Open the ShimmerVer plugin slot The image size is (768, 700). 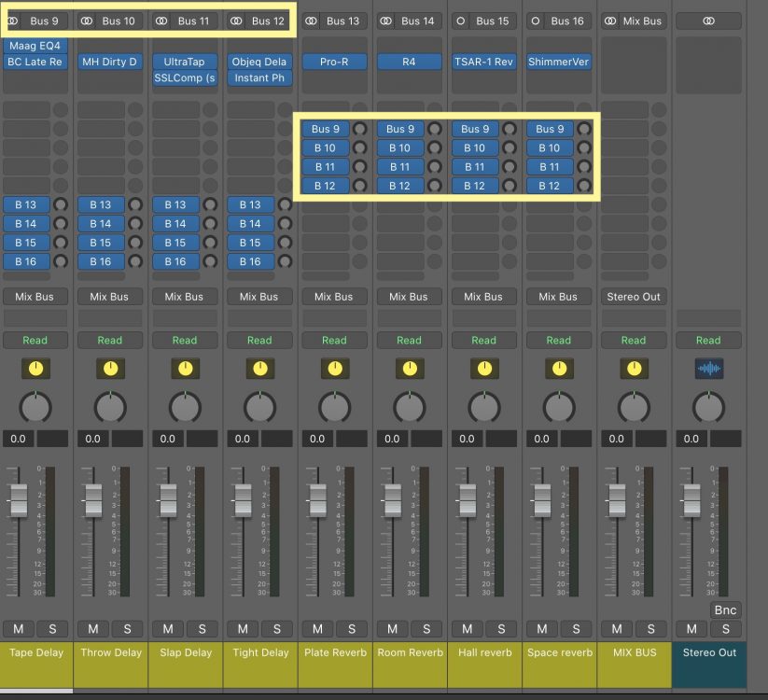558,62
